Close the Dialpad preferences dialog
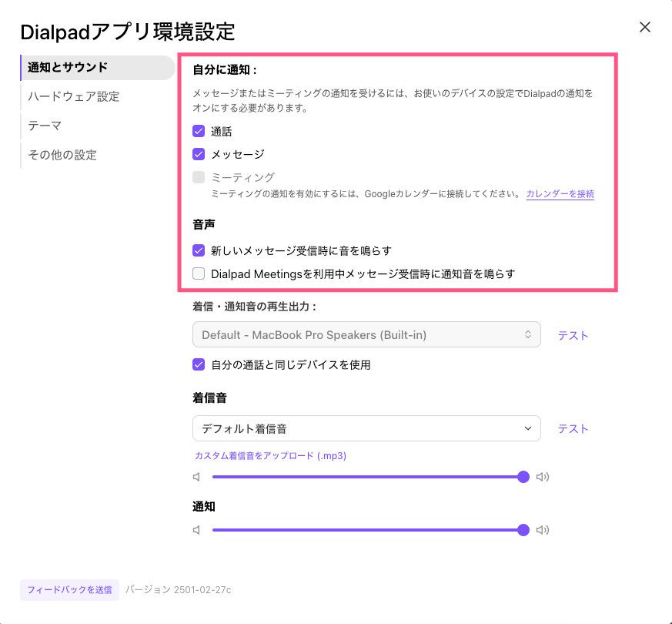 [644, 27]
